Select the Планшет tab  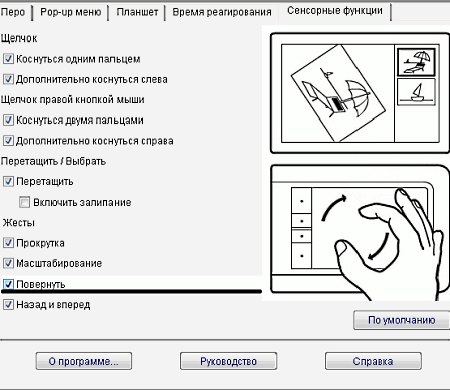pos(137,12)
